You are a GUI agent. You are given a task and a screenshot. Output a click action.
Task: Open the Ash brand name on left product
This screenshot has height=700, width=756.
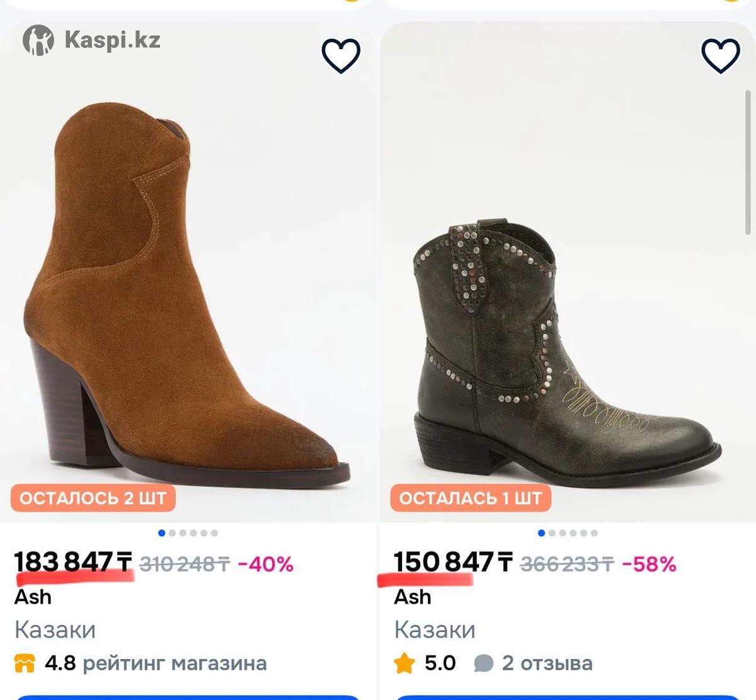(33, 597)
